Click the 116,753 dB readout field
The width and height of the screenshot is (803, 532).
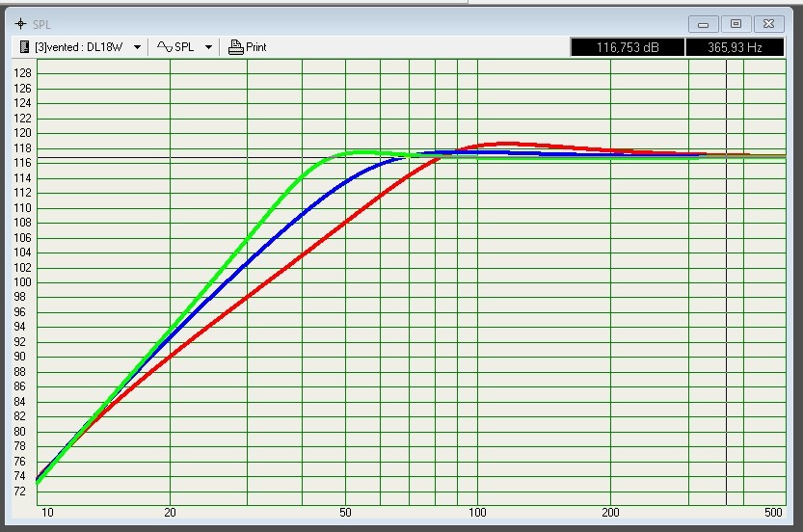click(x=628, y=47)
